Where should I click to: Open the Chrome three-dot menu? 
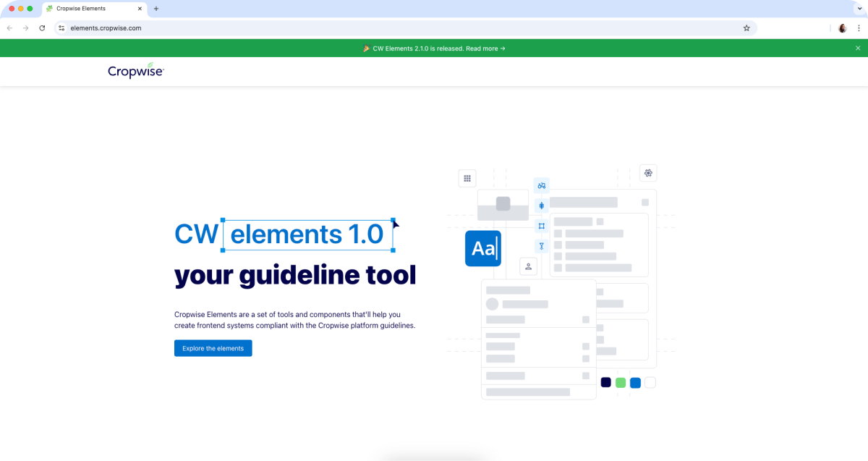pyautogui.click(x=857, y=28)
